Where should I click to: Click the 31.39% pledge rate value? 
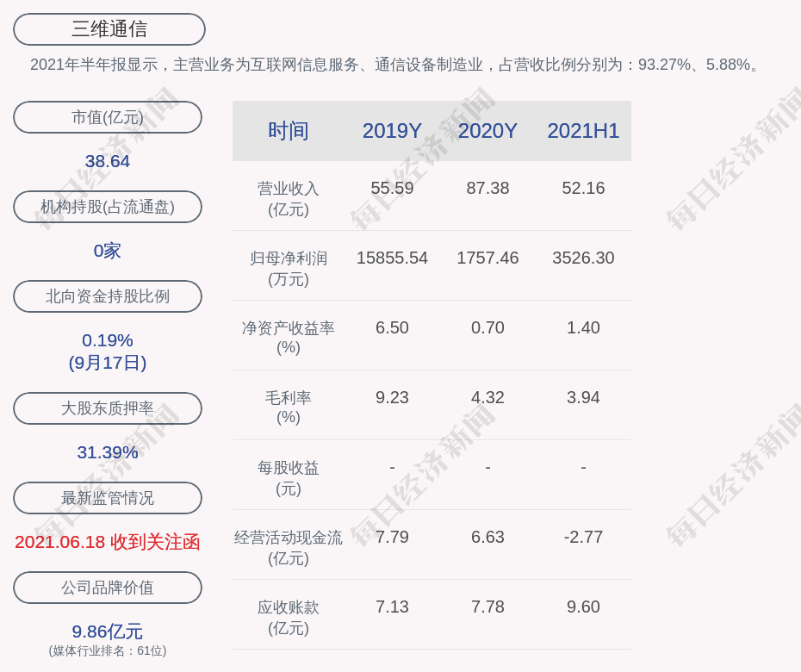coord(108,452)
